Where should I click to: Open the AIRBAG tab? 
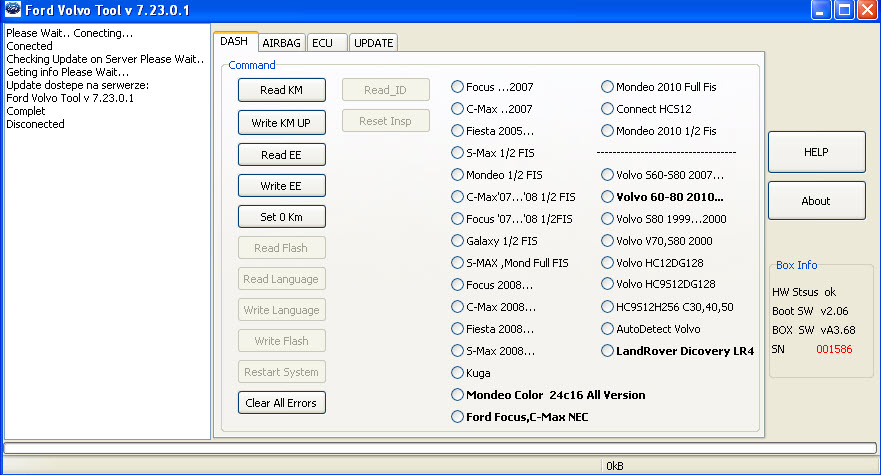281,43
